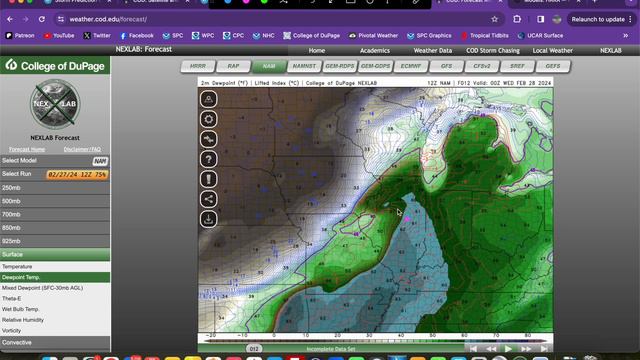The width and height of the screenshot is (640, 360).
Task: Open the Weather Data nav menu
Action: tap(433, 51)
